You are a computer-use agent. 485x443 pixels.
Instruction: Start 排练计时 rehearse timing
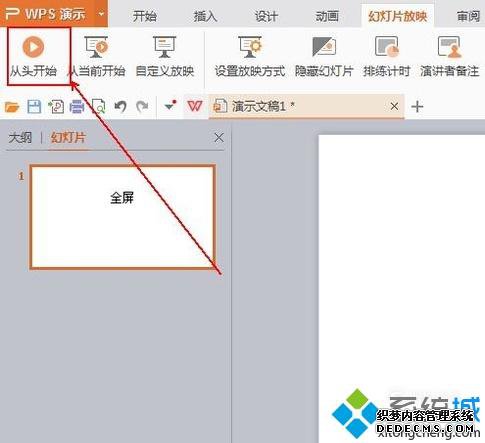click(x=386, y=57)
